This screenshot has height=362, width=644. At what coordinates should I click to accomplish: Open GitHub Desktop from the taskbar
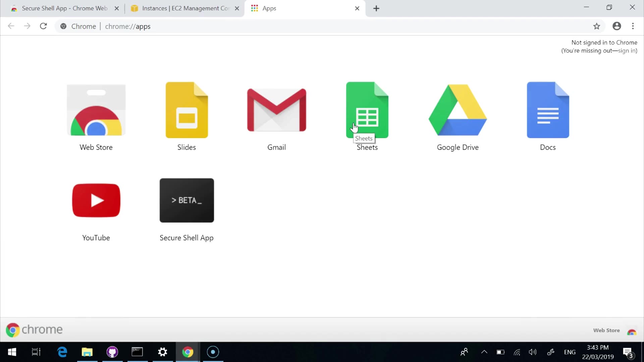[112, 352]
